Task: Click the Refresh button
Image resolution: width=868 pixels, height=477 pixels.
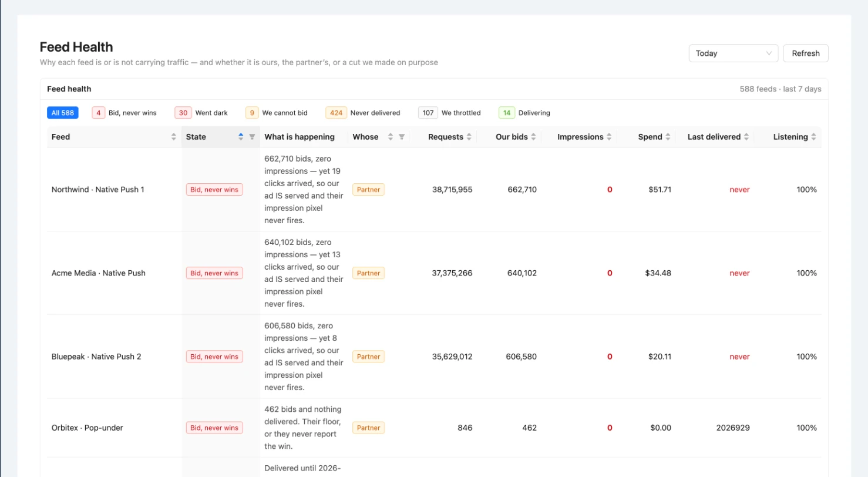Action: point(806,53)
